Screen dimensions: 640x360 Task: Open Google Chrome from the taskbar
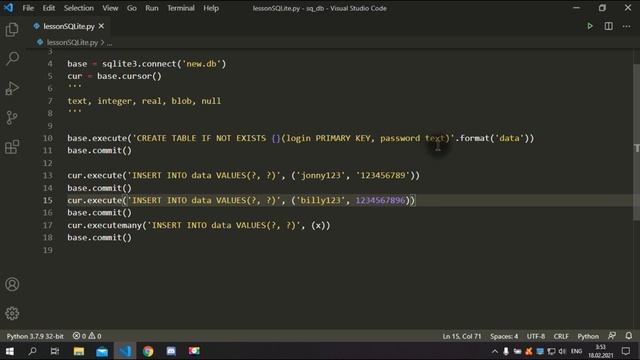pyautogui.click(x=148, y=351)
